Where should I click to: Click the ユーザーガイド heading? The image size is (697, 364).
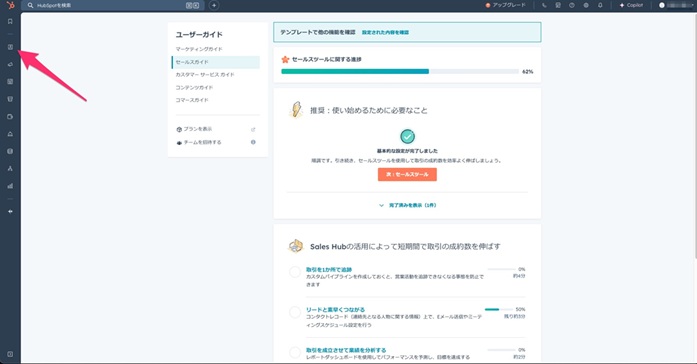pyautogui.click(x=199, y=35)
